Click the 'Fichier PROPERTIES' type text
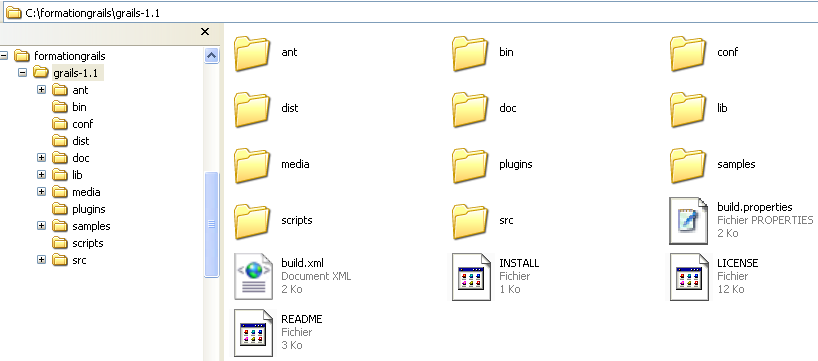Image resolution: width=818 pixels, height=361 pixels. (x=765, y=220)
